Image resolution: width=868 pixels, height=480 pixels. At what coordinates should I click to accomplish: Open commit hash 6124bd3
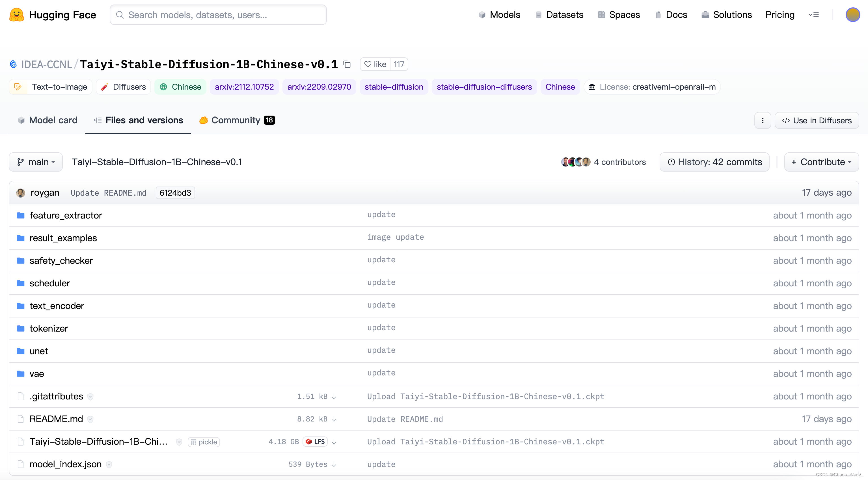click(175, 193)
